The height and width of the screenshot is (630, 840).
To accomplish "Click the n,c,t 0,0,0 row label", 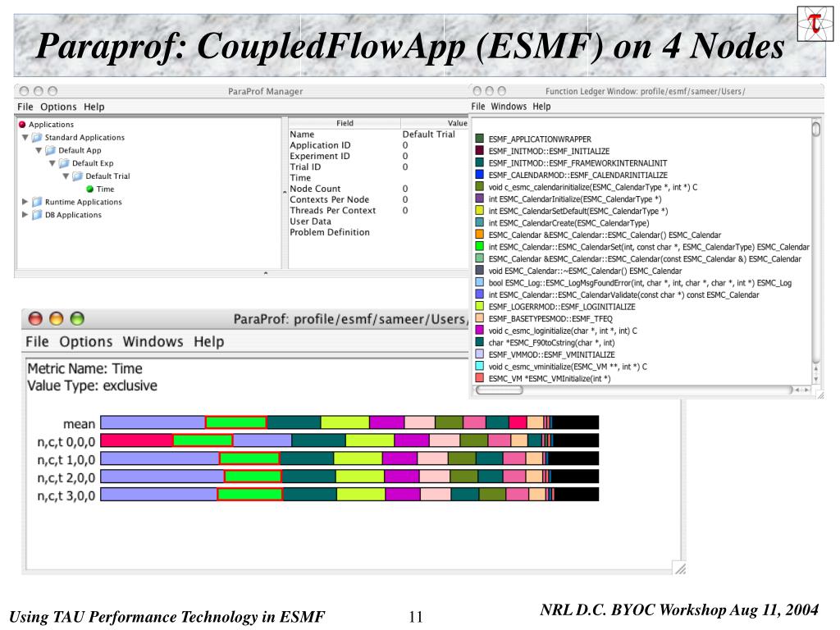I will coord(66,442).
